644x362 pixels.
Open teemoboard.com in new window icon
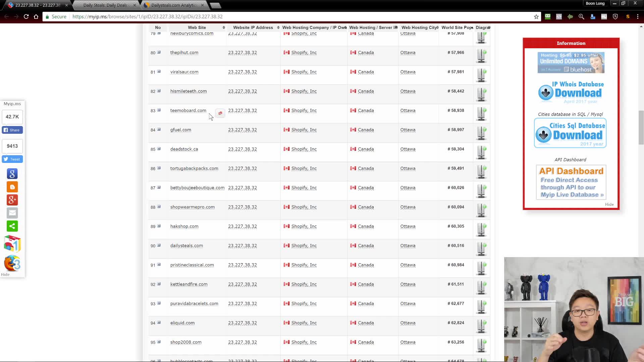click(220, 113)
